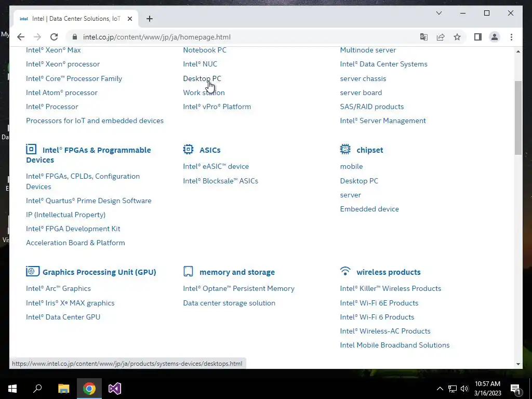Open Desktop PC link under Notebook PC

(202, 78)
